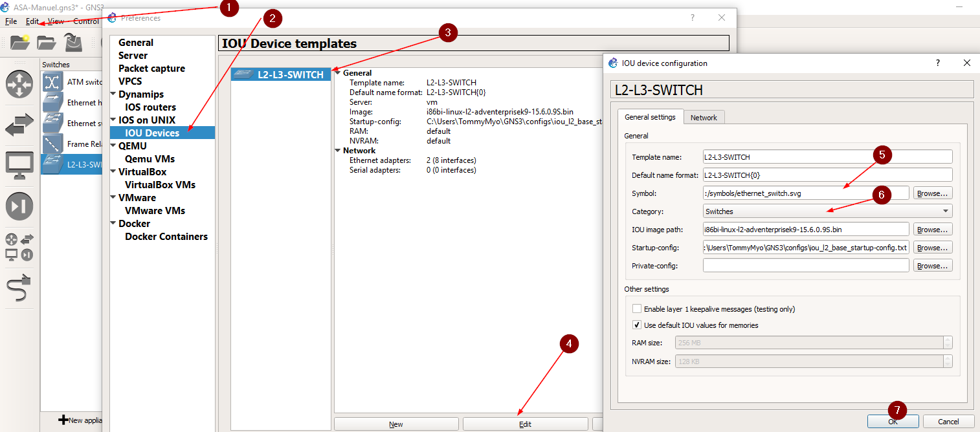Select General in Preferences tree
The height and width of the screenshot is (432, 980).
point(136,43)
